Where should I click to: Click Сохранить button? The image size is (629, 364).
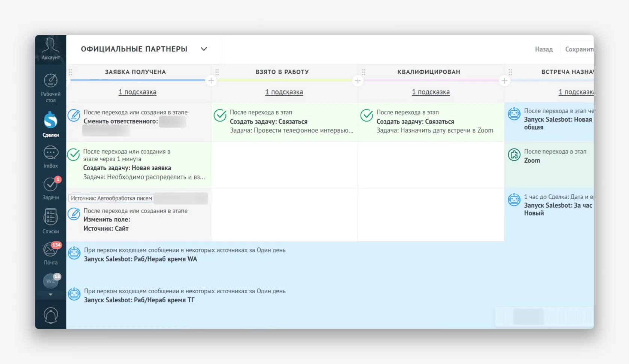(579, 49)
